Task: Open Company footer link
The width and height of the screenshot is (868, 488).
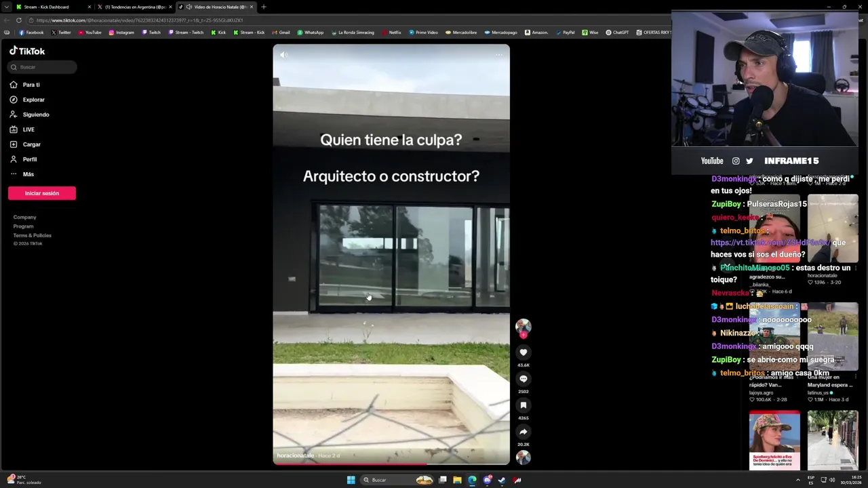Action: point(24,217)
